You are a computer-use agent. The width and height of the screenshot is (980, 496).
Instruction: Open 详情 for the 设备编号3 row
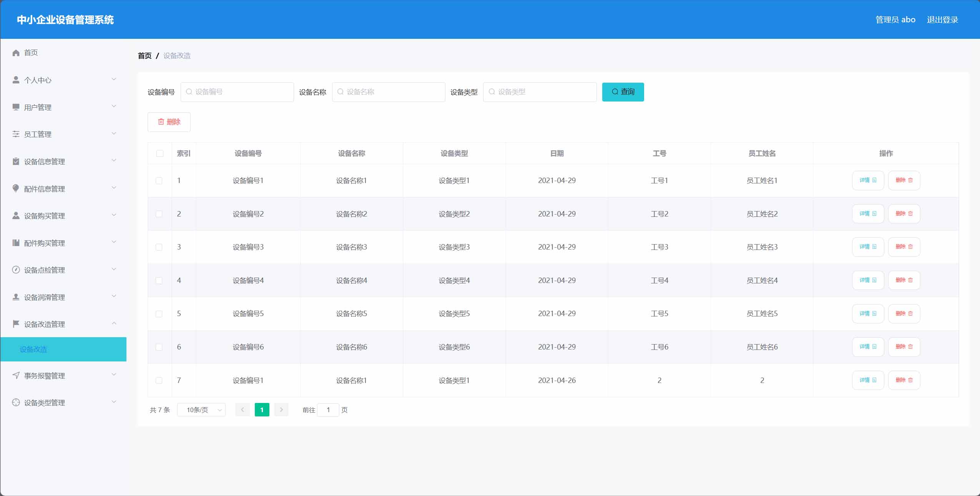[868, 247]
